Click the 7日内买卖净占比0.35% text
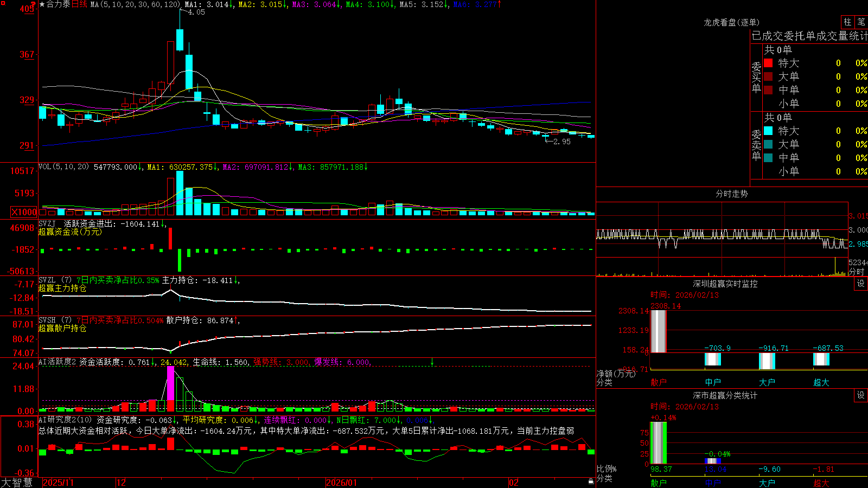Screen dimensions: 868x488 (118, 280)
